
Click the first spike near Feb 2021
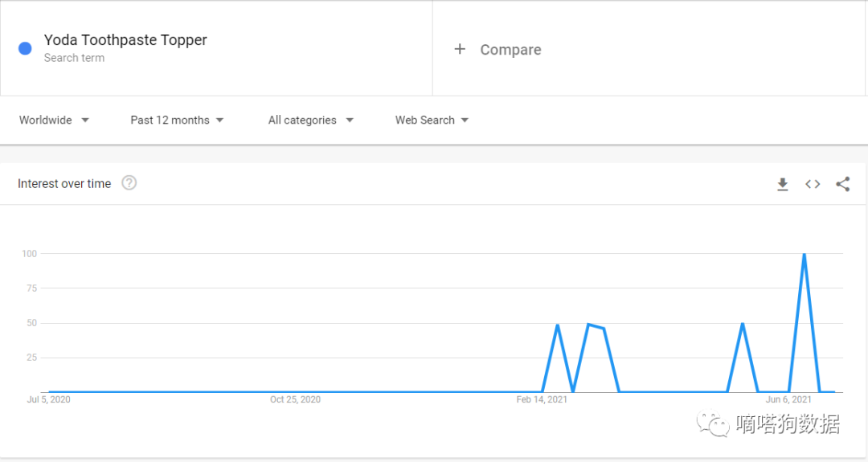(557, 325)
